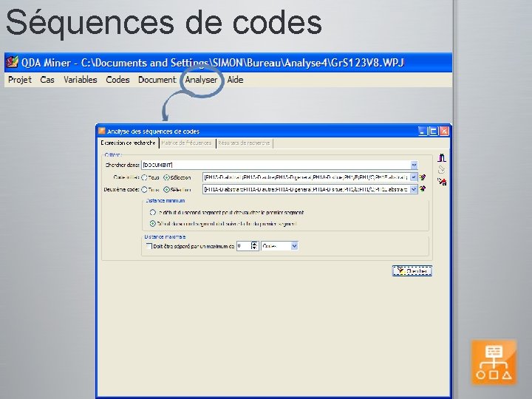Select Tous for the first code
This screenshot has height=399, width=532.
click(x=150, y=177)
